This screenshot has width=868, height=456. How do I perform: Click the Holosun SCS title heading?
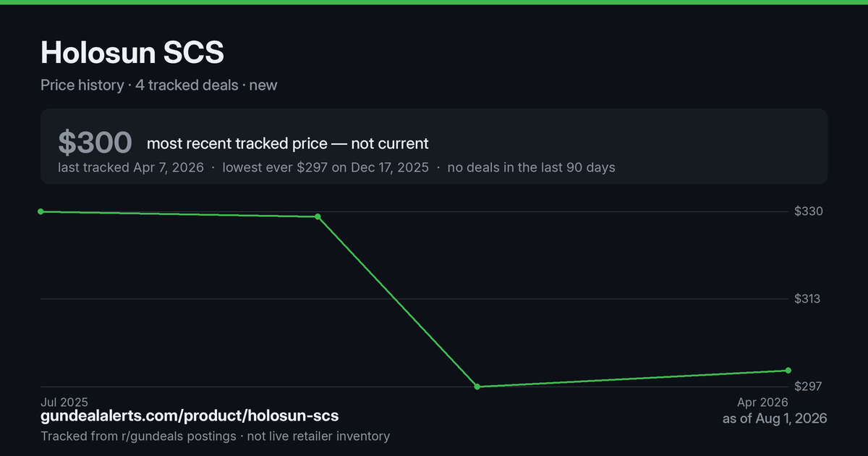[x=132, y=52]
